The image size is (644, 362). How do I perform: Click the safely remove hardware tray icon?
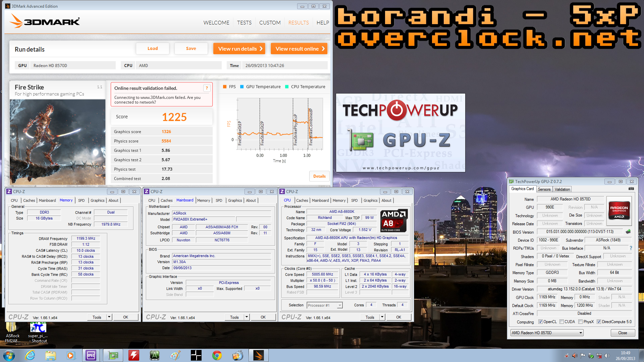pyautogui.click(x=591, y=356)
